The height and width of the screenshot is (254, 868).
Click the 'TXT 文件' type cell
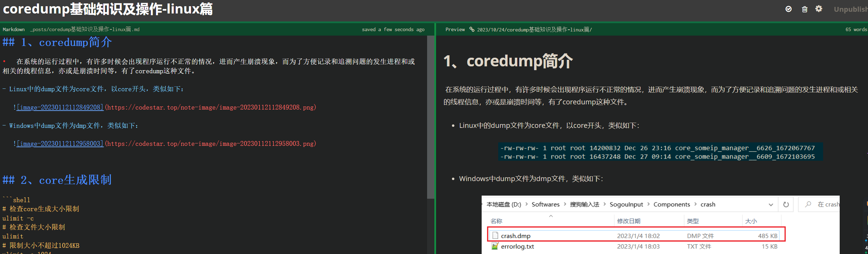pos(699,246)
